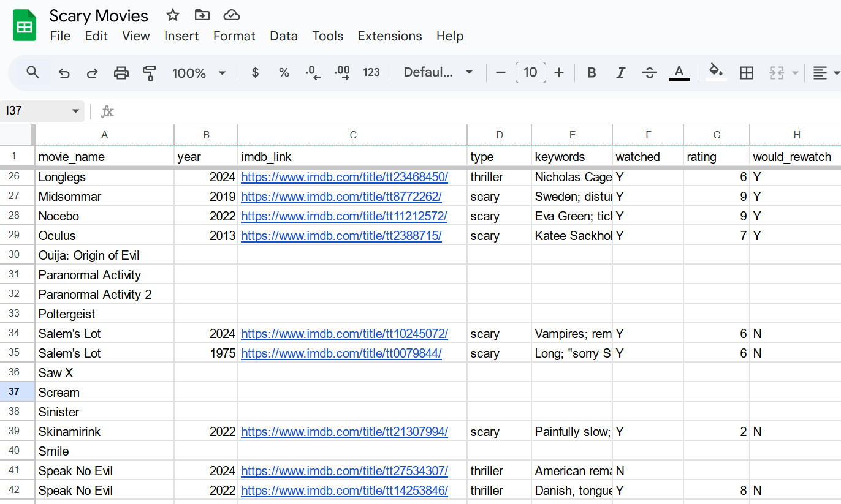Open Salem's Lot 1975 IMDb link
Screen dimensions: 841x504
point(341,353)
